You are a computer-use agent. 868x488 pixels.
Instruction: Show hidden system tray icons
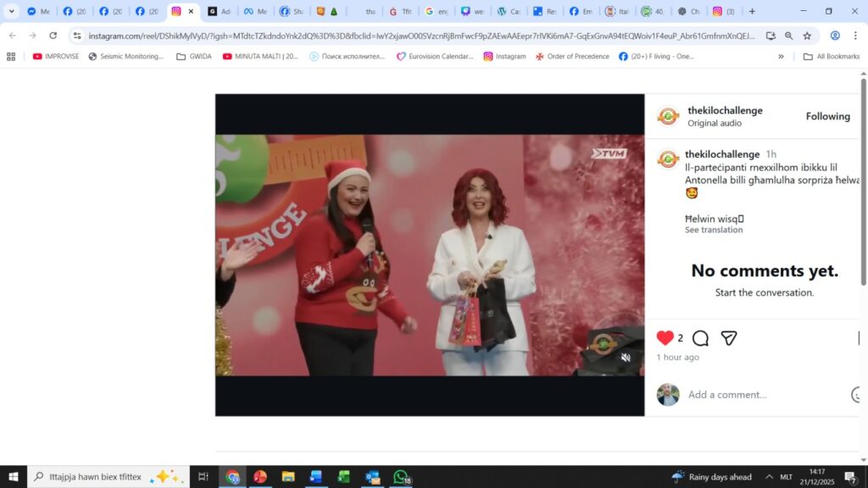[x=769, y=477]
